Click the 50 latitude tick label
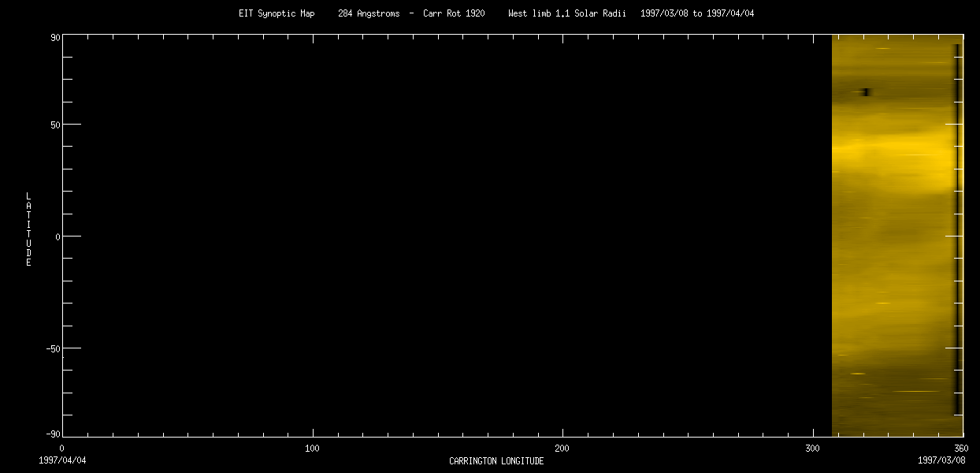Viewport: 980px width, 473px height. [x=56, y=125]
